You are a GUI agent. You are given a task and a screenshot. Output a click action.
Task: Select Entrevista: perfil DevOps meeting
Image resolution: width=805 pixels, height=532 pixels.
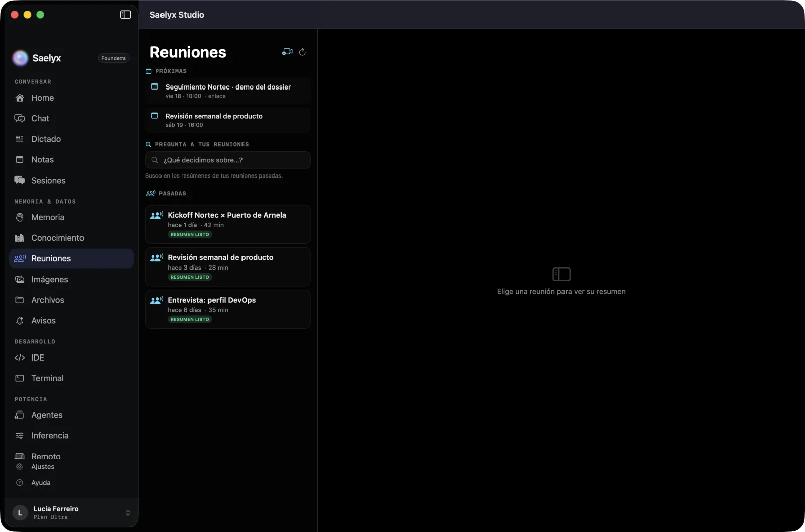tap(228, 309)
